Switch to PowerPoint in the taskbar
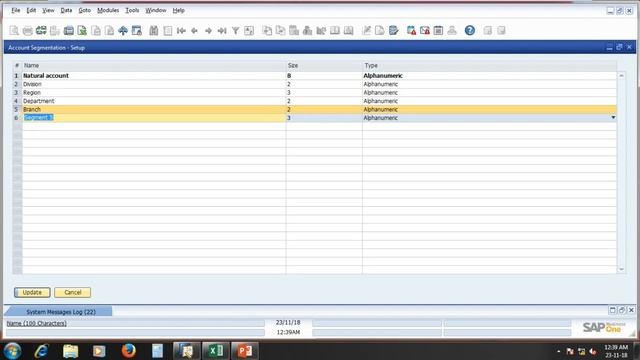 pyautogui.click(x=244, y=351)
